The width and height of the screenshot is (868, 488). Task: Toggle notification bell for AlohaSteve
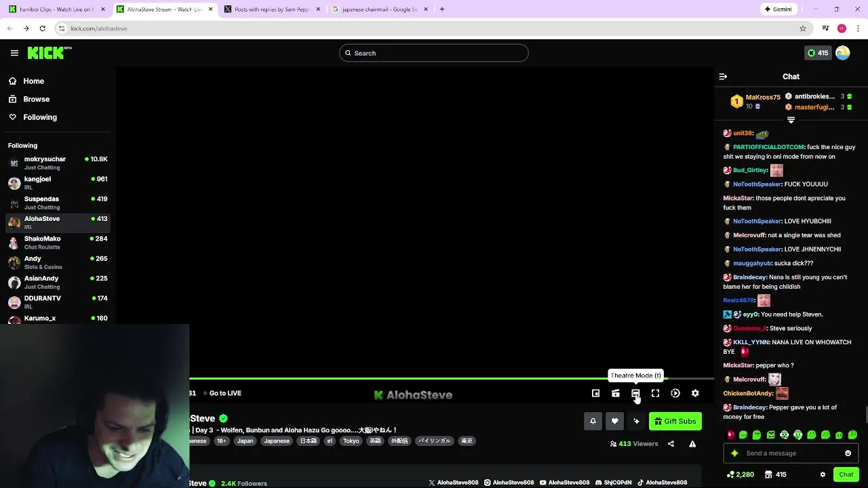point(593,421)
